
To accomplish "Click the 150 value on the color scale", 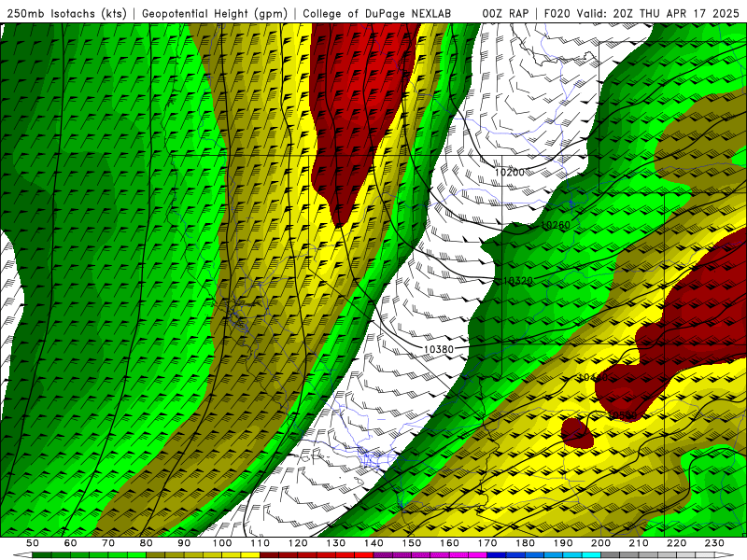I will click(x=412, y=543).
